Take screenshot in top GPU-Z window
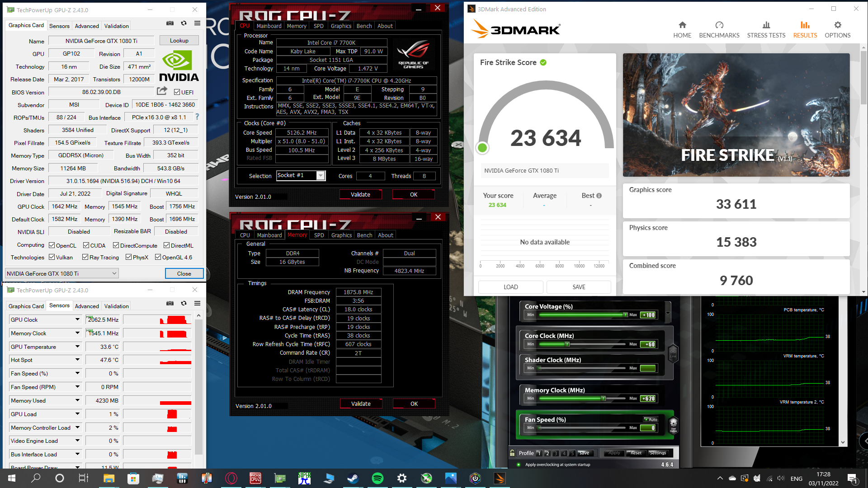The width and height of the screenshot is (868, 488). tap(170, 23)
